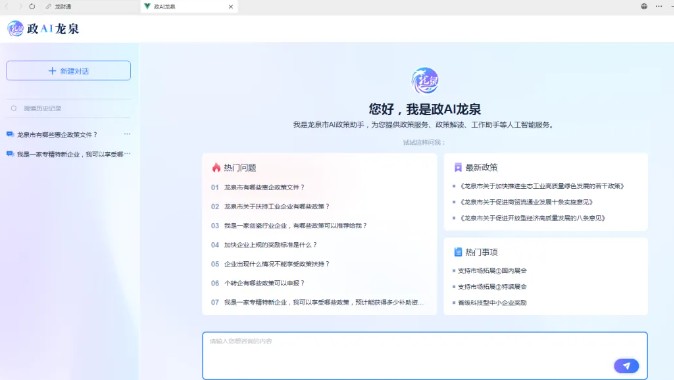The width and height of the screenshot is (674, 380).
Task: Click chat bubble icon beside 我是一家专精特新企业
Action: (10, 153)
